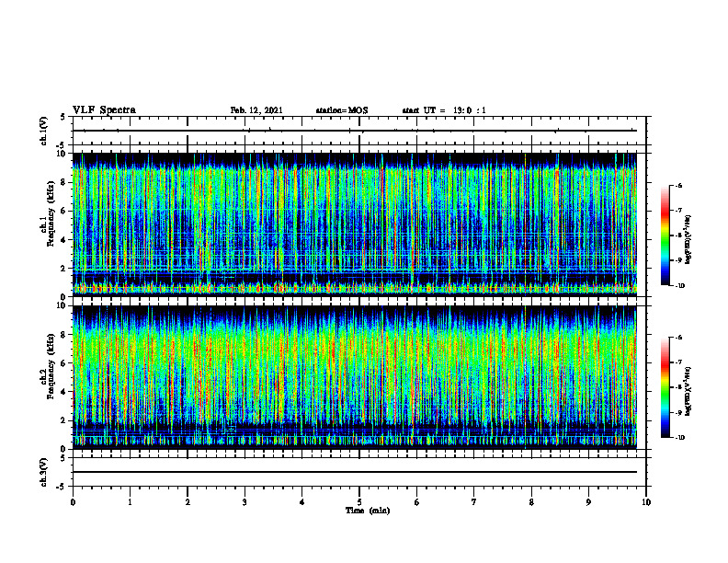Click the ch.2 "Frequency (kHz)" axis label
The height and width of the screenshot is (563, 728).
pyautogui.click(x=51, y=366)
